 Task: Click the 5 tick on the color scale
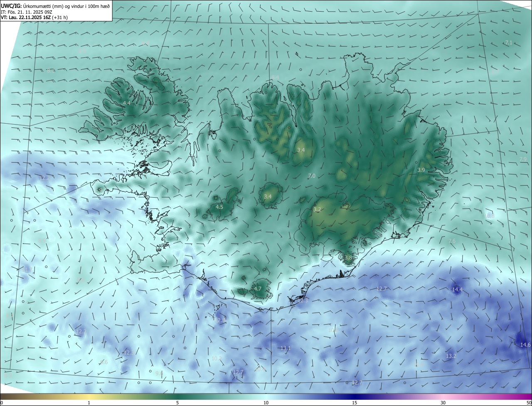pyautogui.click(x=177, y=403)
